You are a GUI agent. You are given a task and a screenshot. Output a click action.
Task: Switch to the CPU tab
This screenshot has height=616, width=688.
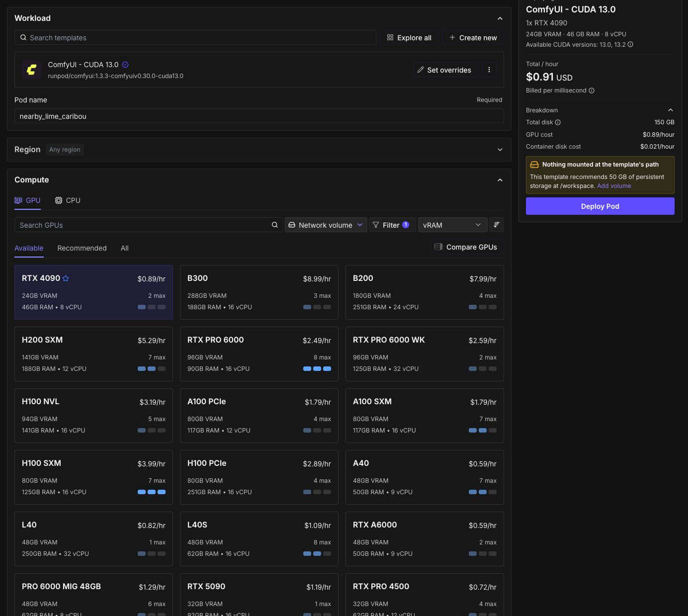tap(68, 200)
